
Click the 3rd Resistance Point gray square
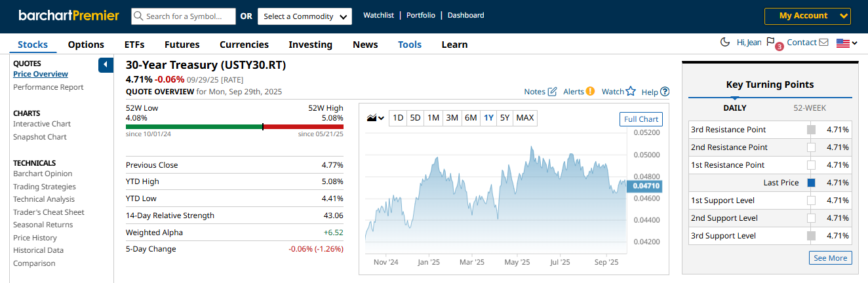pos(811,130)
